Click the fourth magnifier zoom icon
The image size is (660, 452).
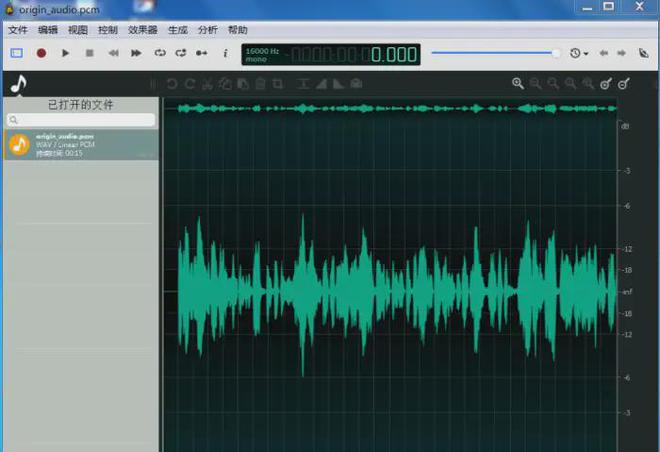pos(570,84)
